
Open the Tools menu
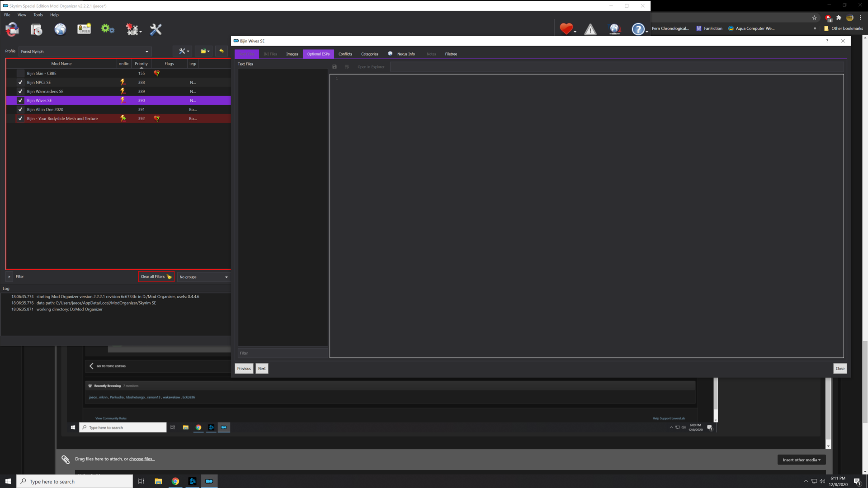click(x=38, y=15)
